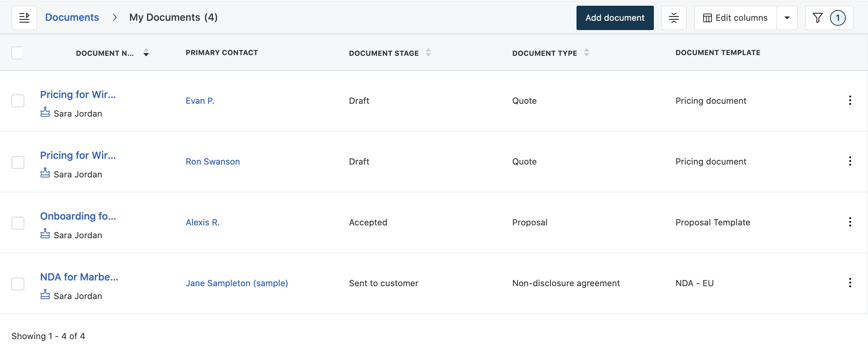
Task: Click Sara Jordan owner in NDA row
Action: pyautogui.click(x=78, y=296)
